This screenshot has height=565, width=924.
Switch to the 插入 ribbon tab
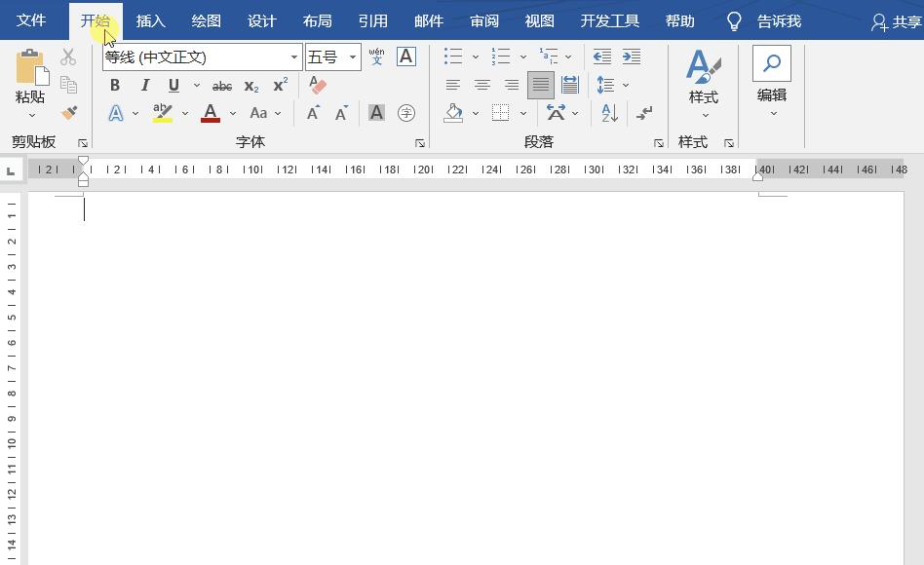click(151, 20)
